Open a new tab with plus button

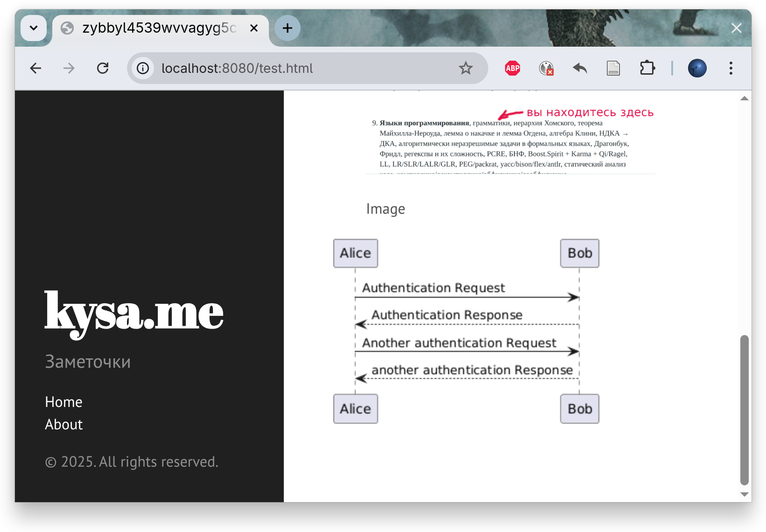tap(288, 28)
